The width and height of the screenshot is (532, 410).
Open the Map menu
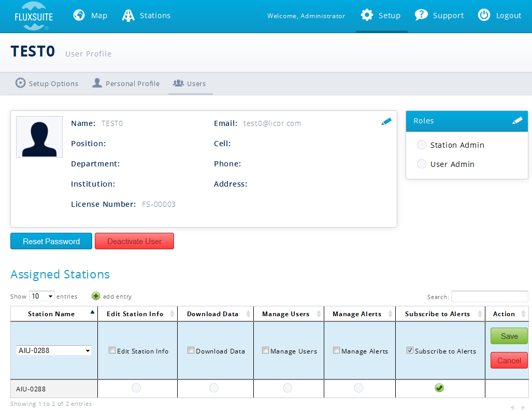point(90,16)
